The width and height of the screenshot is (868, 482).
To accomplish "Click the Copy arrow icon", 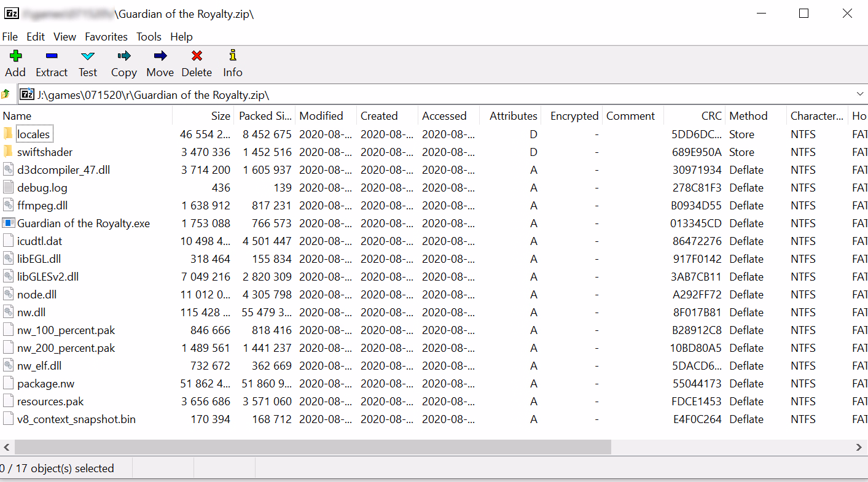I will 124,56.
